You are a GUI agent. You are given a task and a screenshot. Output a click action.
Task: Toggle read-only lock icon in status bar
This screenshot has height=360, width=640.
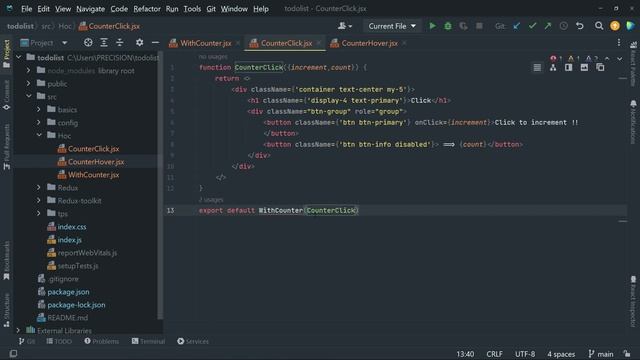(x=627, y=354)
